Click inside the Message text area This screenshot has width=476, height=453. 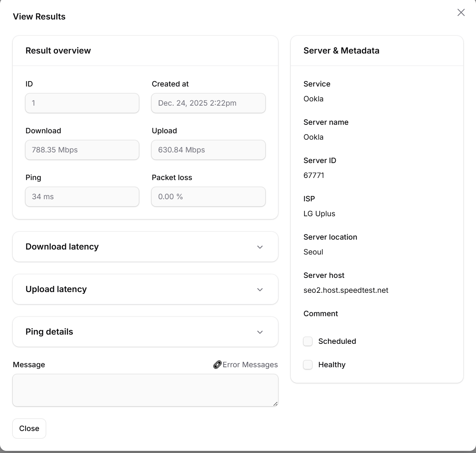point(145,390)
